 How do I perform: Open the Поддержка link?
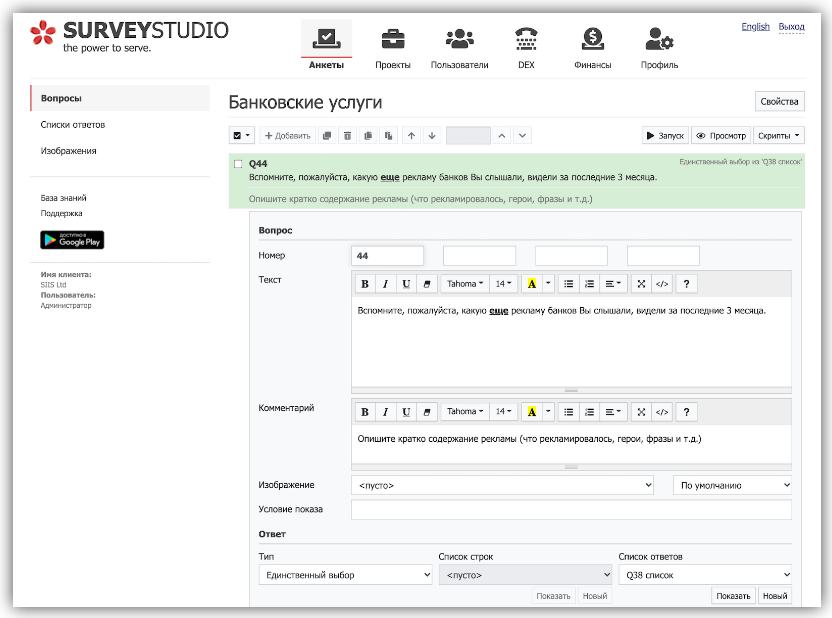pyautogui.click(x=62, y=213)
